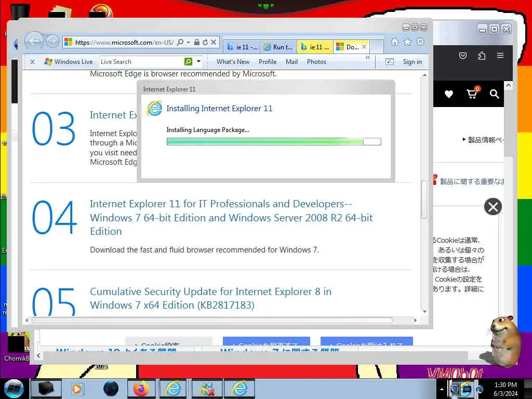Click the first Internet Explorer taskbar icon
This screenshot has height=399, width=532.
pos(173,389)
